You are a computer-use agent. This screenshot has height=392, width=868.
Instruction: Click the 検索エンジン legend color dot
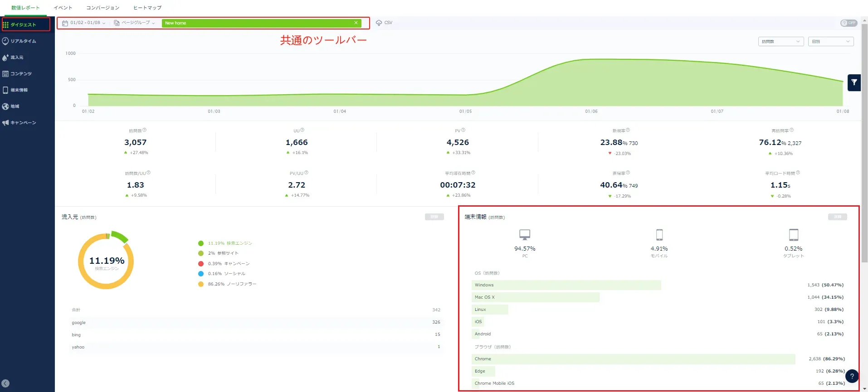coord(201,243)
